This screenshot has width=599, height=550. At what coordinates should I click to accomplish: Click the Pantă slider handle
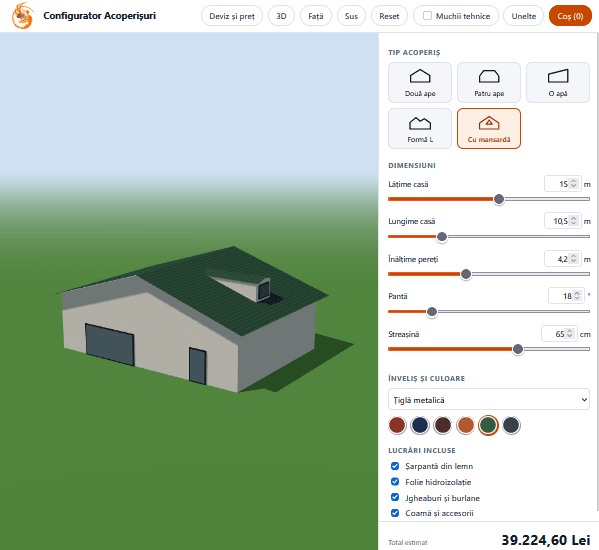432,312
